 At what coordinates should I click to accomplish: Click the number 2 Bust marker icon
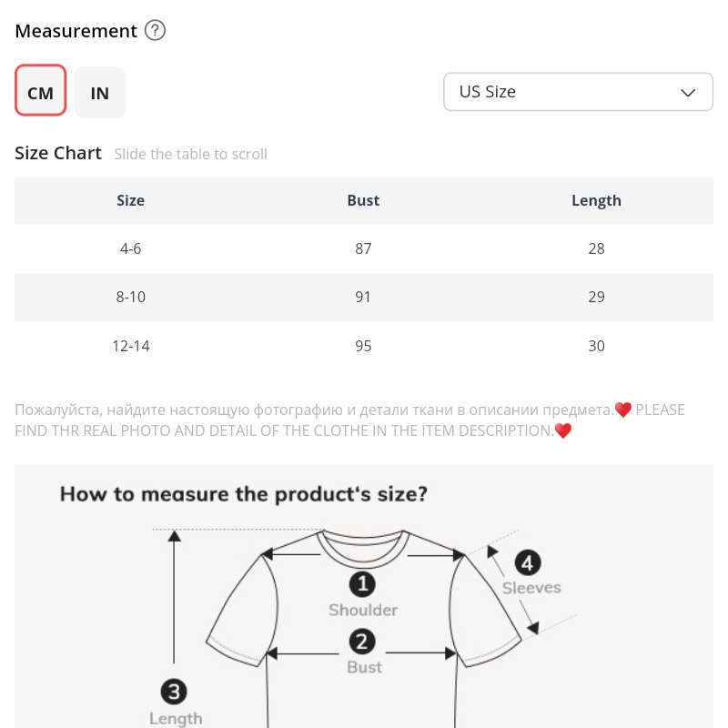tap(363, 642)
